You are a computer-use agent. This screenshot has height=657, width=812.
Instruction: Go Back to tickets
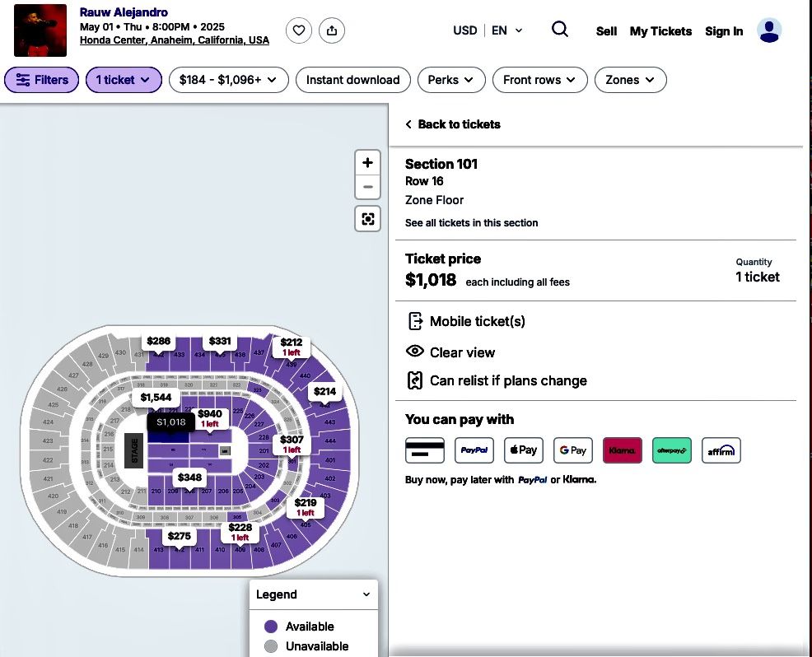pyautogui.click(x=453, y=124)
